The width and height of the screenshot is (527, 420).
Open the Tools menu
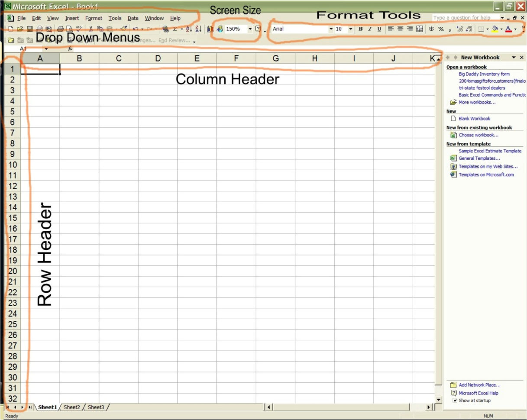click(114, 18)
